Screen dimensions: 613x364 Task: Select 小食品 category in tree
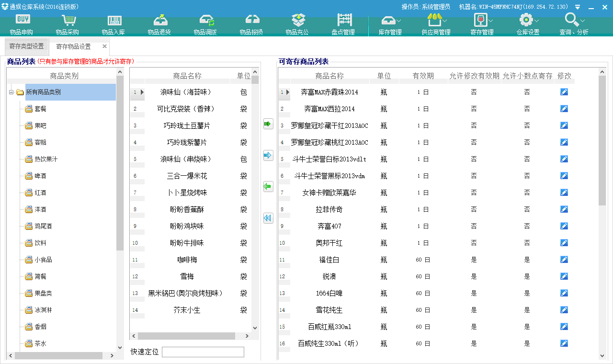click(x=43, y=260)
